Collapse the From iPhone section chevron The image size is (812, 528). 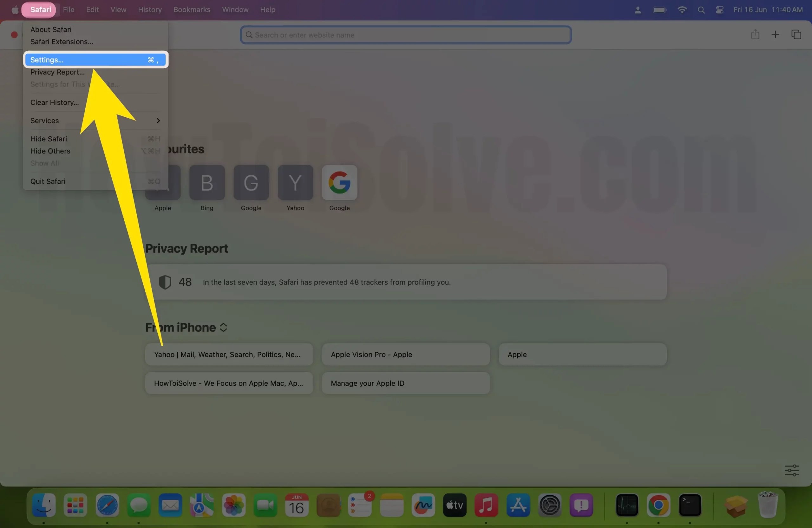(224, 327)
